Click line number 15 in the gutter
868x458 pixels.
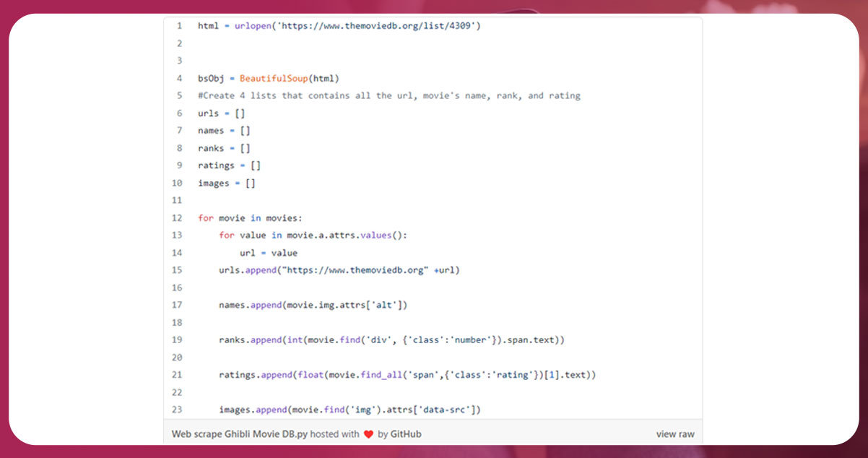point(178,270)
